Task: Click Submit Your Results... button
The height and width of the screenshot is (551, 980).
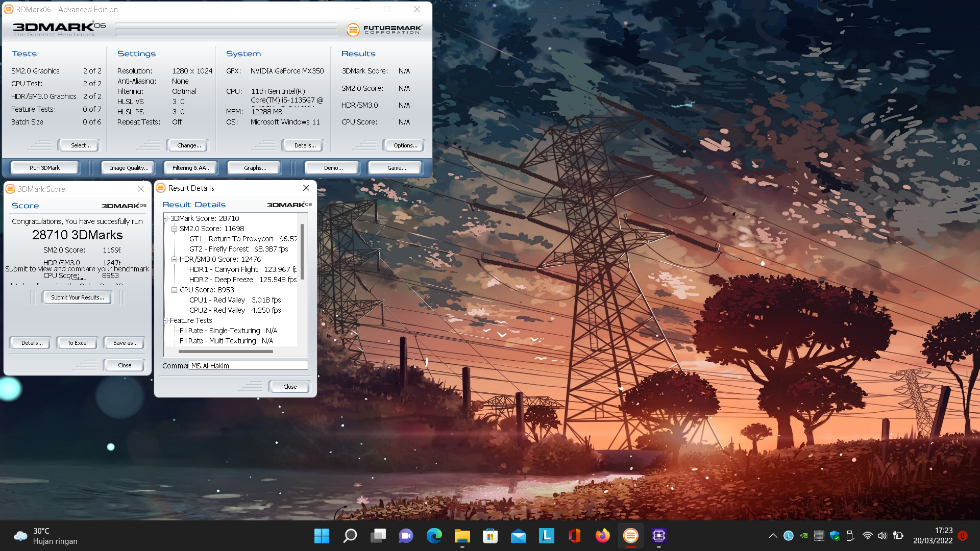Action: (x=77, y=297)
